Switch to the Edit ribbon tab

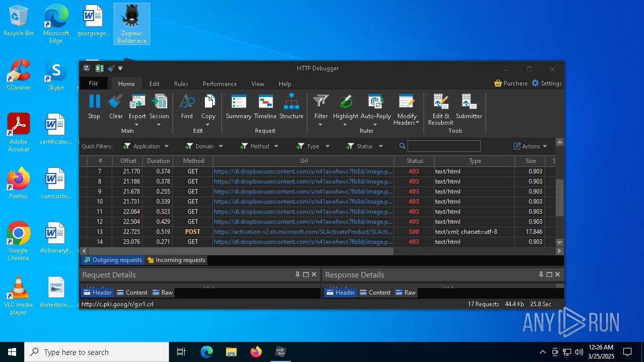(x=154, y=83)
